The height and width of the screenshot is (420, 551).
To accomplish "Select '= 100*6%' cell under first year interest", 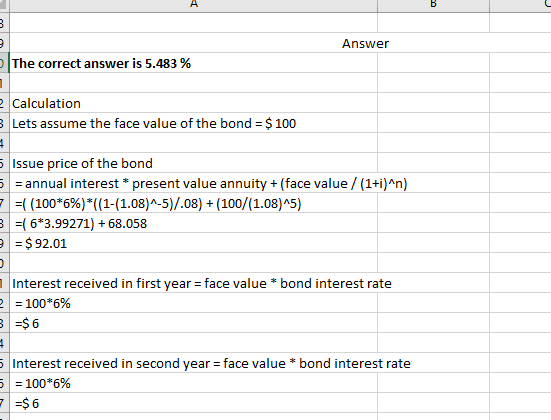I will pyautogui.click(x=194, y=303).
